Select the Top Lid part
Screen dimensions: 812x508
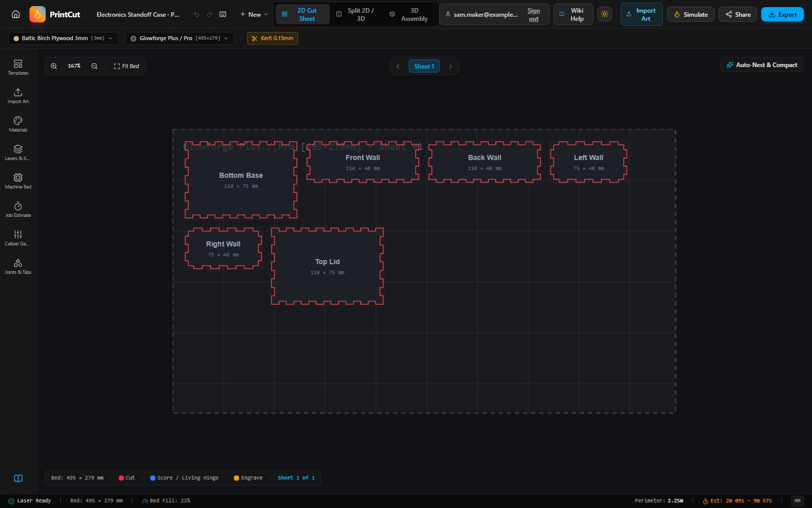tap(327, 266)
